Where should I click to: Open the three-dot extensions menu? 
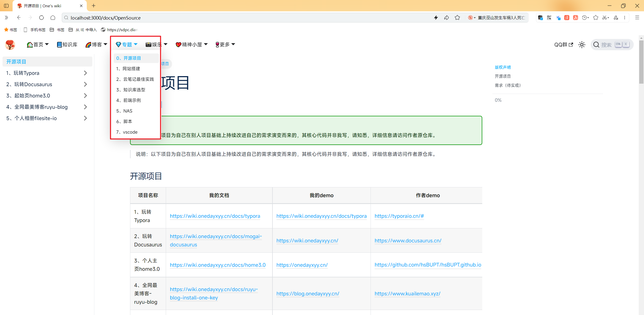click(625, 18)
